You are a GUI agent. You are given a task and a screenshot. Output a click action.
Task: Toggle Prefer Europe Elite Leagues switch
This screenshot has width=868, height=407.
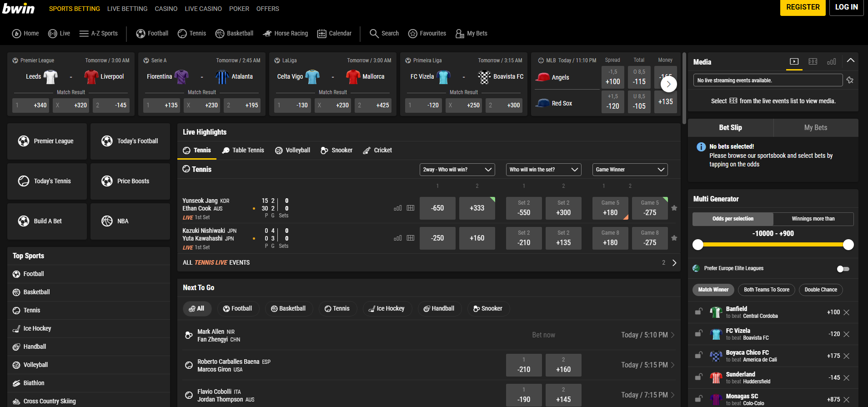tap(843, 269)
